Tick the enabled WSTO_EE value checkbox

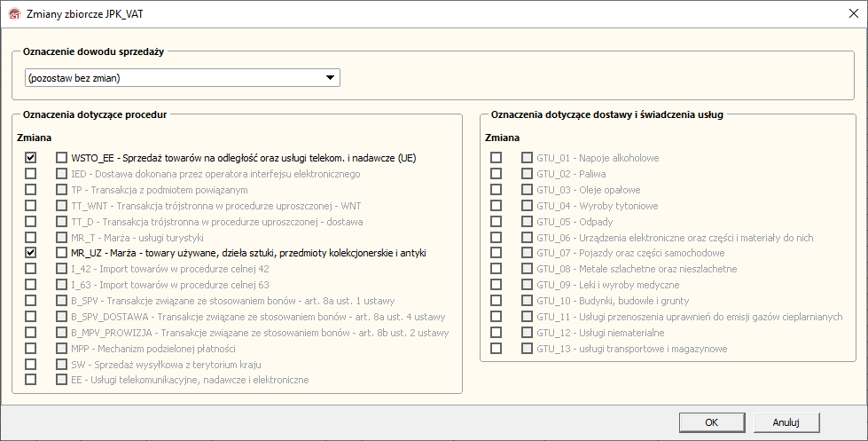tap(61, 157)
